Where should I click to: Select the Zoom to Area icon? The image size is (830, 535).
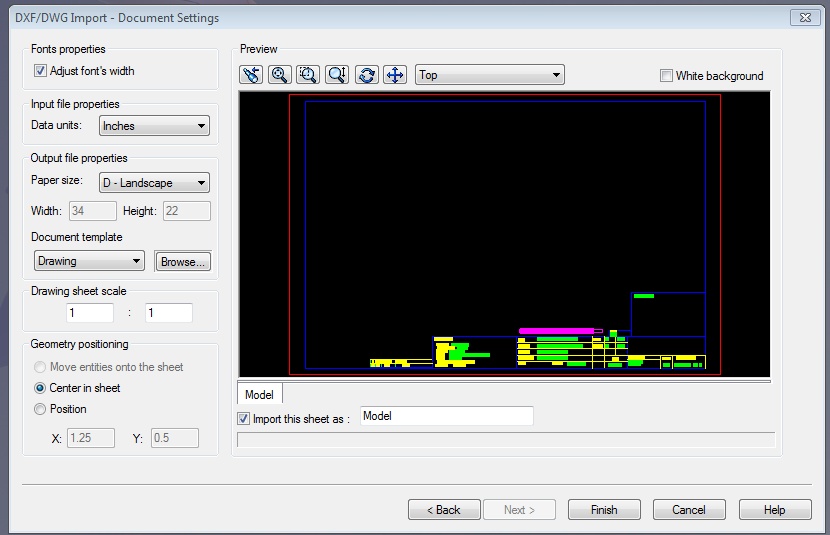pyautogui.click(x=308, y=75)
